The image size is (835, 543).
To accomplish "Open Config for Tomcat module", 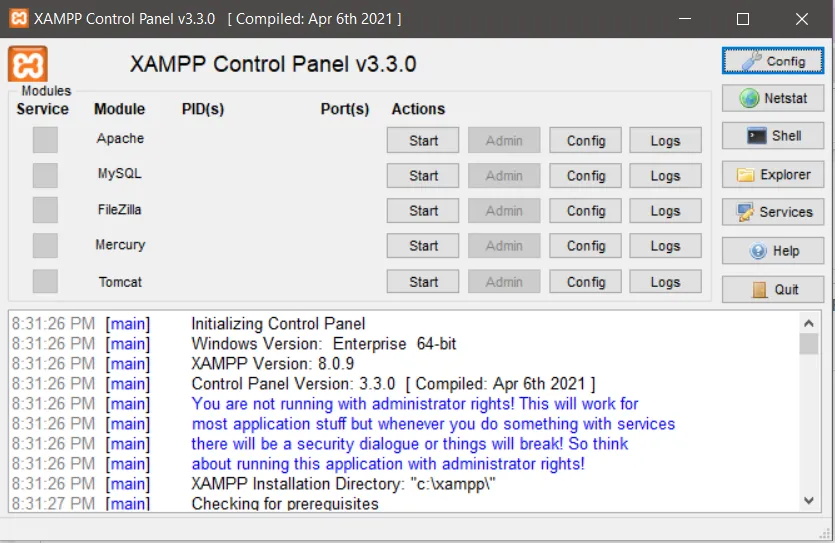I will 585,282.
